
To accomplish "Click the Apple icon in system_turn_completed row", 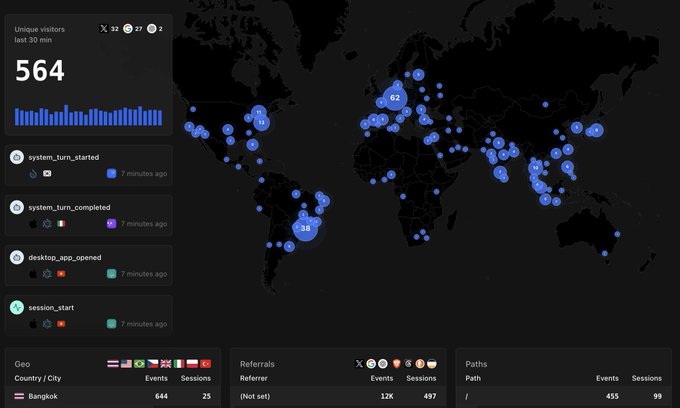I will (x=33, y=224).
